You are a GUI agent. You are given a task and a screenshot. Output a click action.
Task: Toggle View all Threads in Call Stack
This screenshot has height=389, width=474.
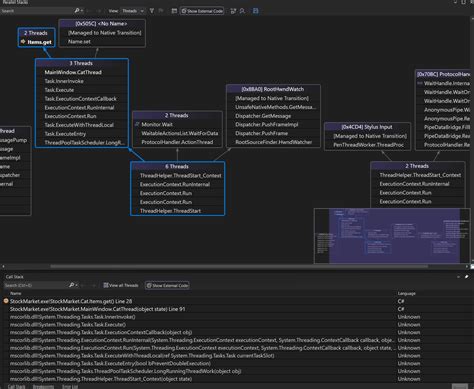[x=121, y=285]
